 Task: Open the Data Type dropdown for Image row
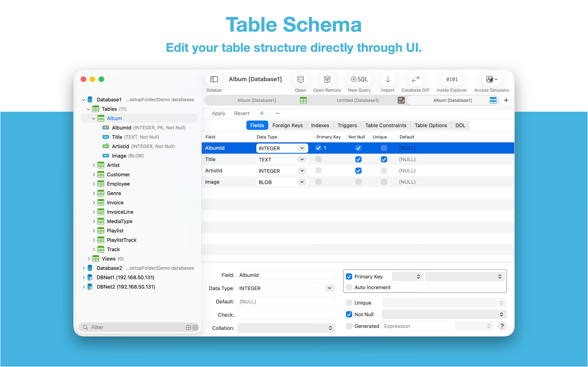tap(302, 182)
